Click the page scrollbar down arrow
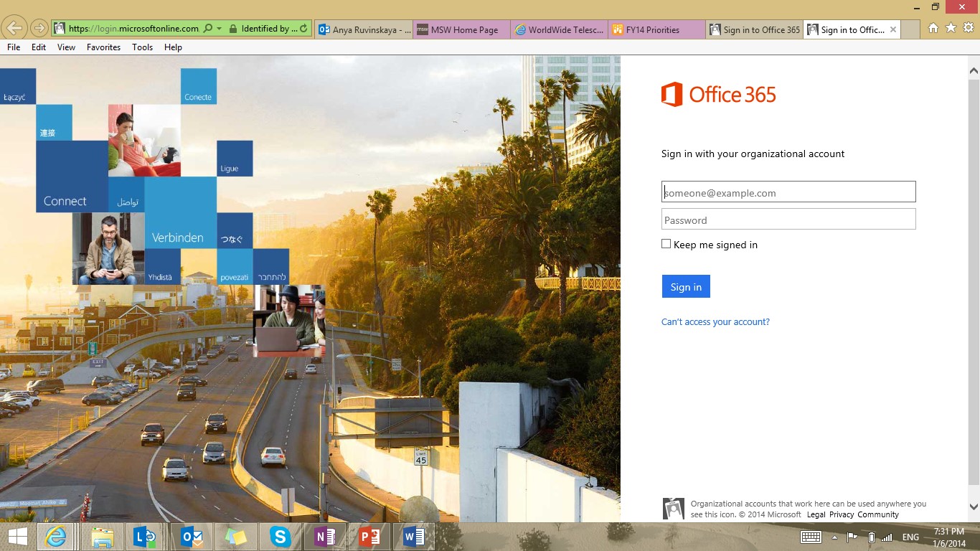The image size is (980, 551). point(974,507)
